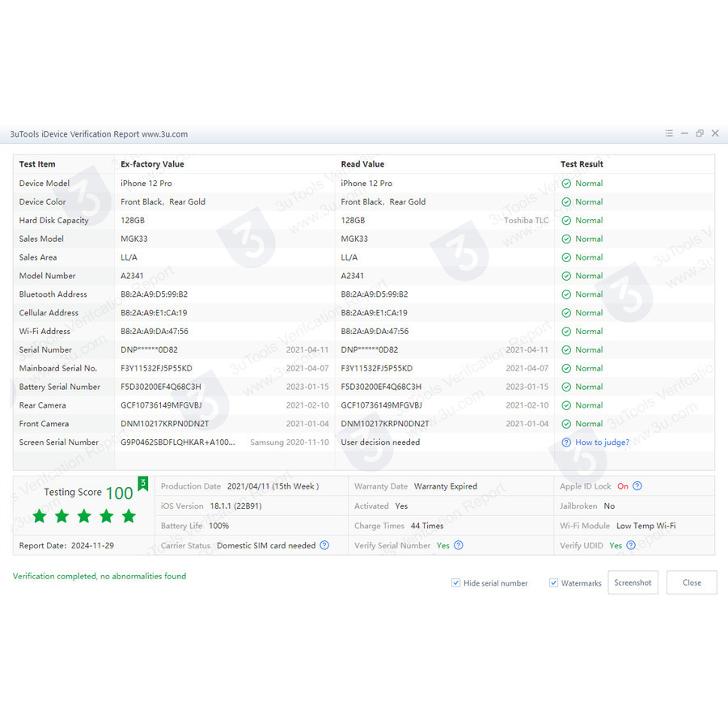Click the Screenshot button
Image resolution: width=728 pixels, height=728 pixels.
633,582
